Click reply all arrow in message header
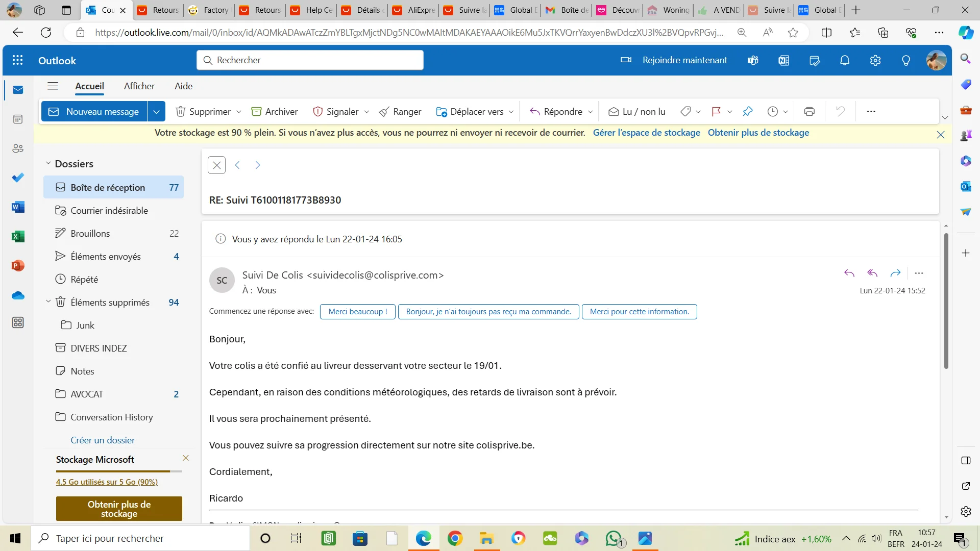This screenshot has width=980, height=551. coord(872,273)
